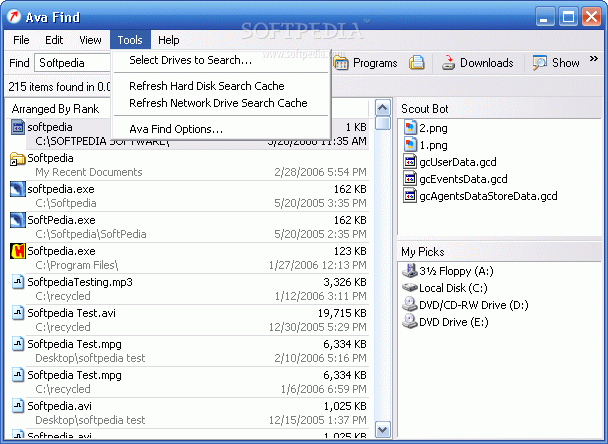Click the 19,715 KB size value
Image resolution: width=608 pixels, height=444 pixels.
click(342, 313)
